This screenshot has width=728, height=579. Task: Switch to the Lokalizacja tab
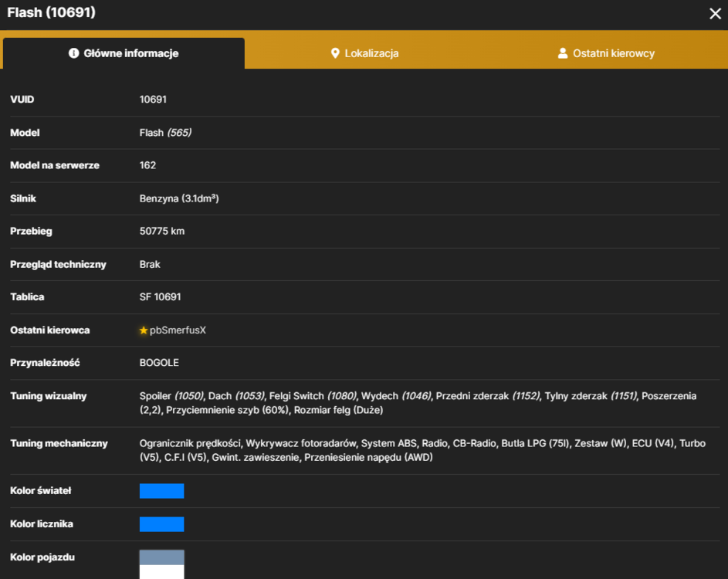click(365, 53)
